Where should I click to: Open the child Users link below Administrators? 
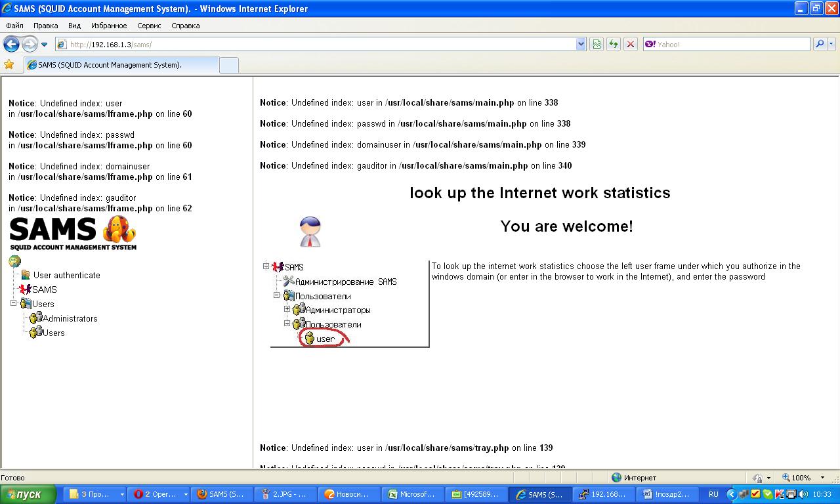54,333
